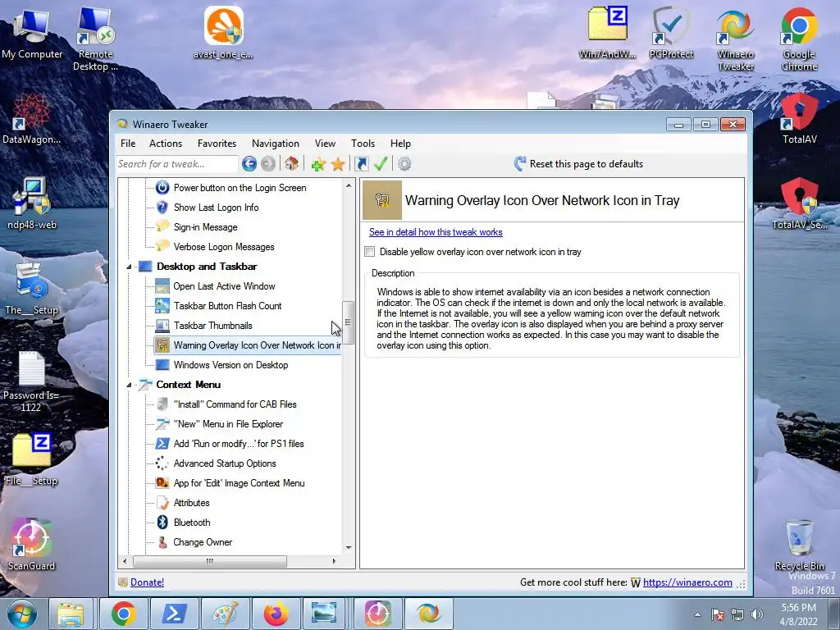Select the ScanGuard desktop shortcut
This screenshot has height=630, width=840.
pos(31,545)
